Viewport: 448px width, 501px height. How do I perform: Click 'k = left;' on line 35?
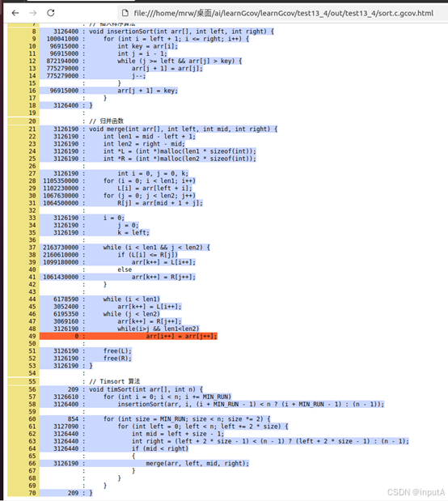[133, 232]
